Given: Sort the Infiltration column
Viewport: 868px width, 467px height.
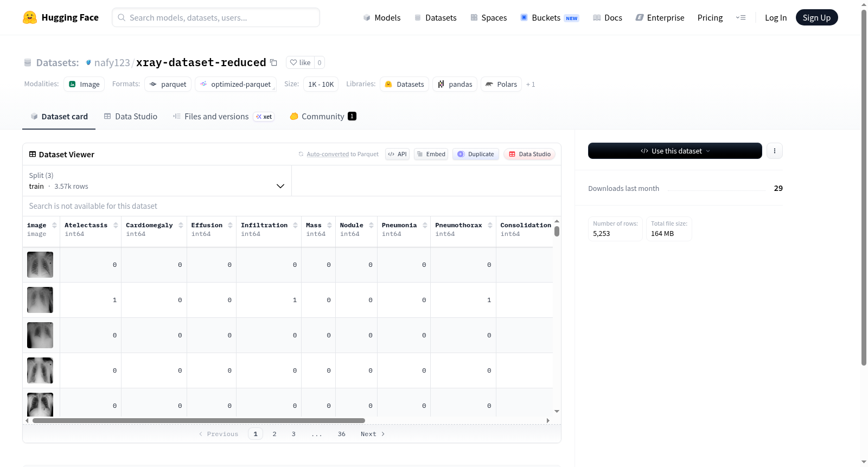Looking at the screenshot, I should pos(295,225).
